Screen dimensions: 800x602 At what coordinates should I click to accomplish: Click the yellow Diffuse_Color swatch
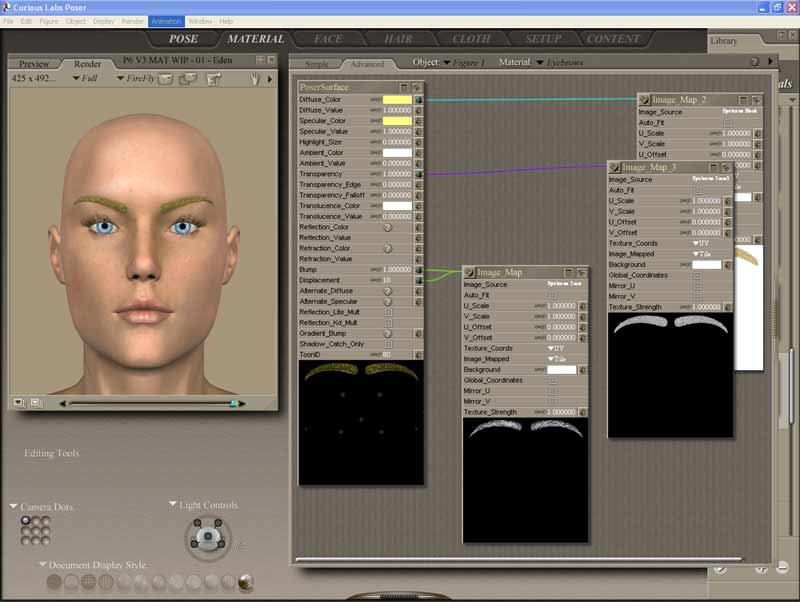397,100
